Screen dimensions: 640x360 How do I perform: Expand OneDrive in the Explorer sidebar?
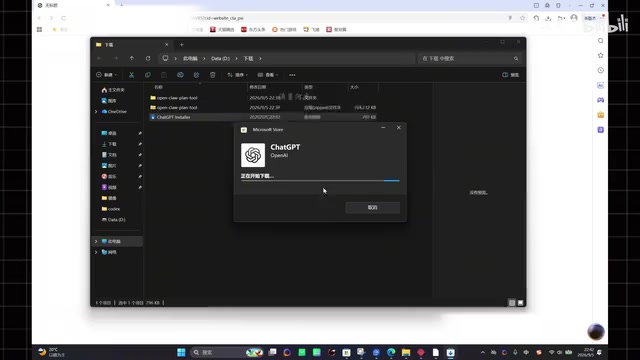point(96,111)
